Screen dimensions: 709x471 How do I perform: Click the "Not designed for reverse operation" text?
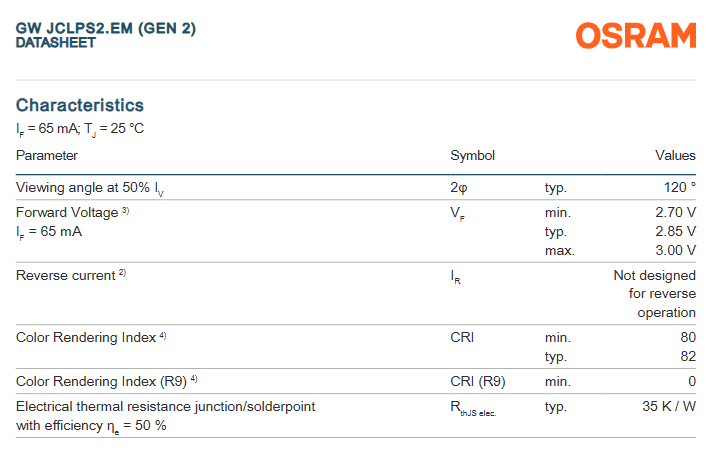654,294
